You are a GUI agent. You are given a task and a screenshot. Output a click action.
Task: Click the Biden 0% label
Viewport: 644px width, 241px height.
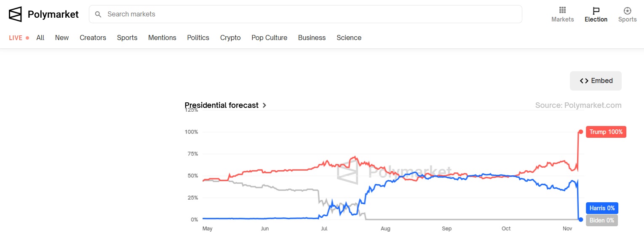601,220
